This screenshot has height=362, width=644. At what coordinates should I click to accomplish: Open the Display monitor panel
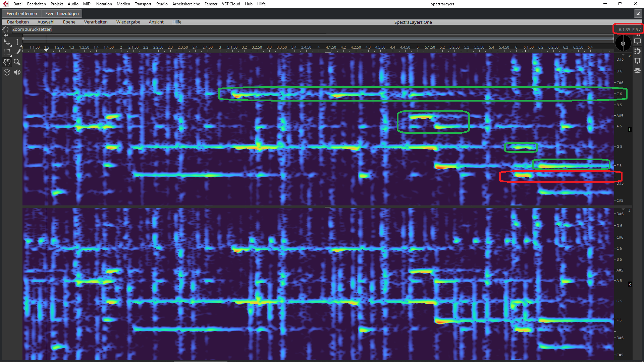637,42
